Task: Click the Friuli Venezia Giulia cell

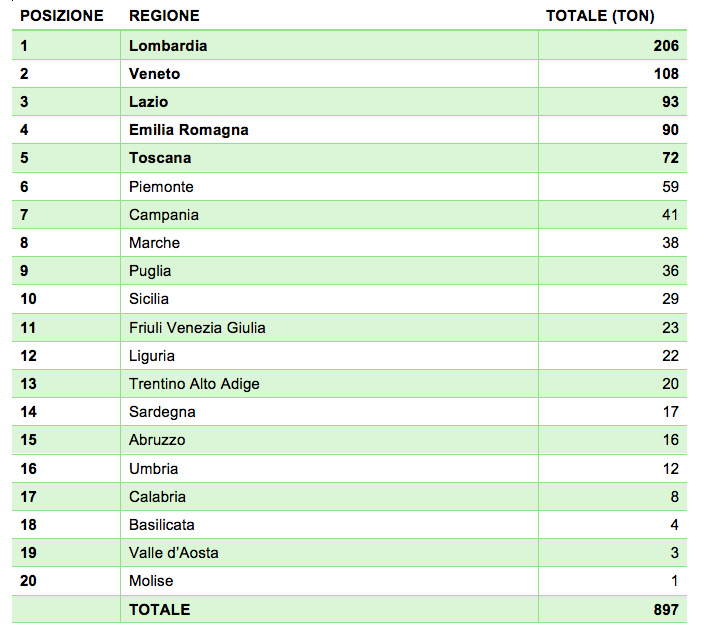Action: pos(197,327)
